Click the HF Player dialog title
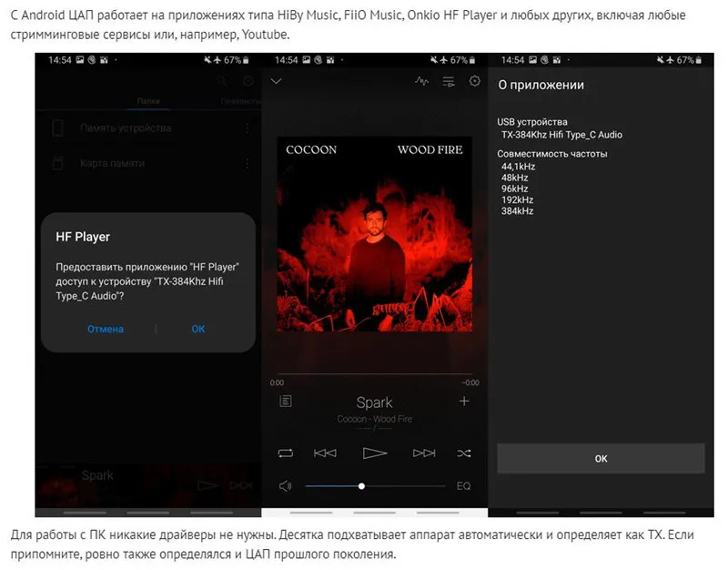Image resolution: width=728 pixels, height=570 pixels. coord(83,237)
